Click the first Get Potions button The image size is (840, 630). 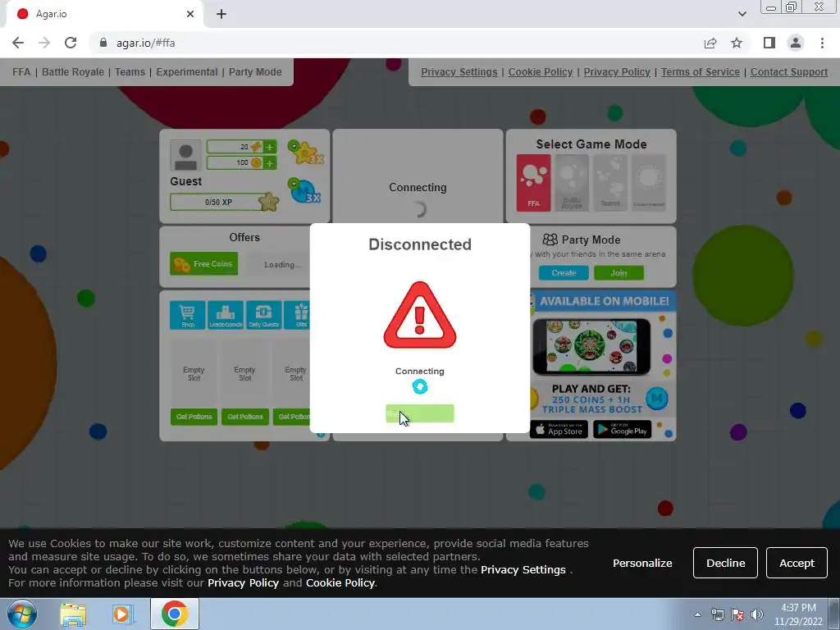click(x=194, y=417)
